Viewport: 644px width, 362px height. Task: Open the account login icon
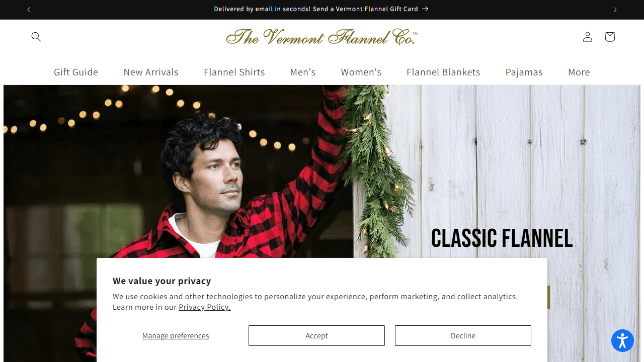(588, 37)
